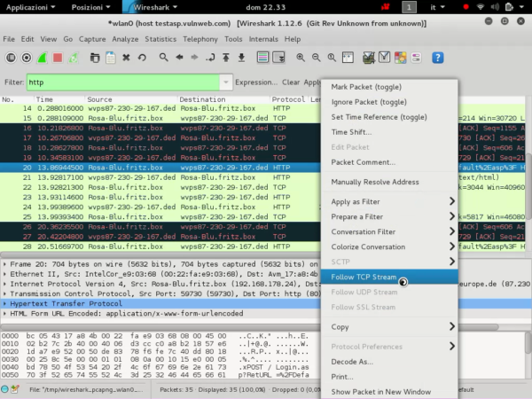Restart the running live capture
The height and width of the screenshot is (399, 532).
74,58
